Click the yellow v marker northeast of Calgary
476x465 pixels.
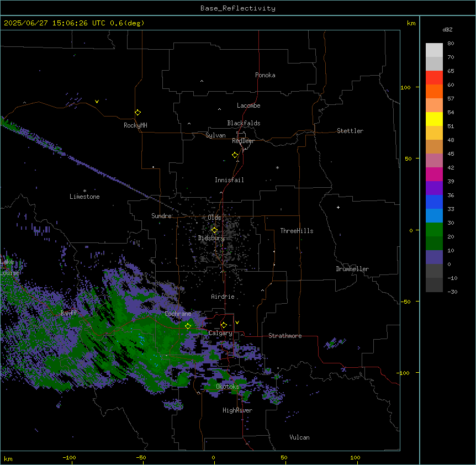[237, 323]
